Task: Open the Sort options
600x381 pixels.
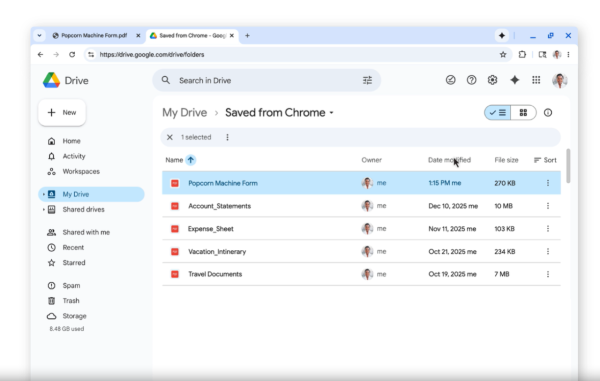Action: click(x=545, y=160)
